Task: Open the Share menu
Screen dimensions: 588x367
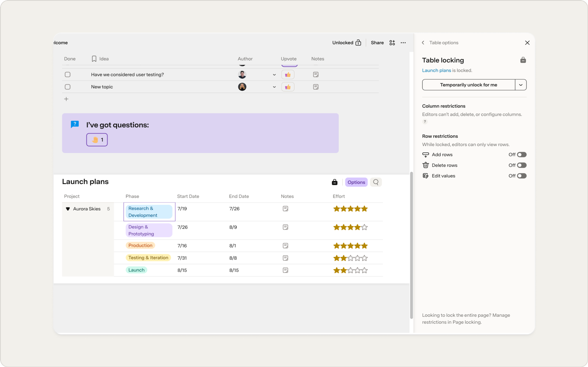Action: (x=377, y=43)
